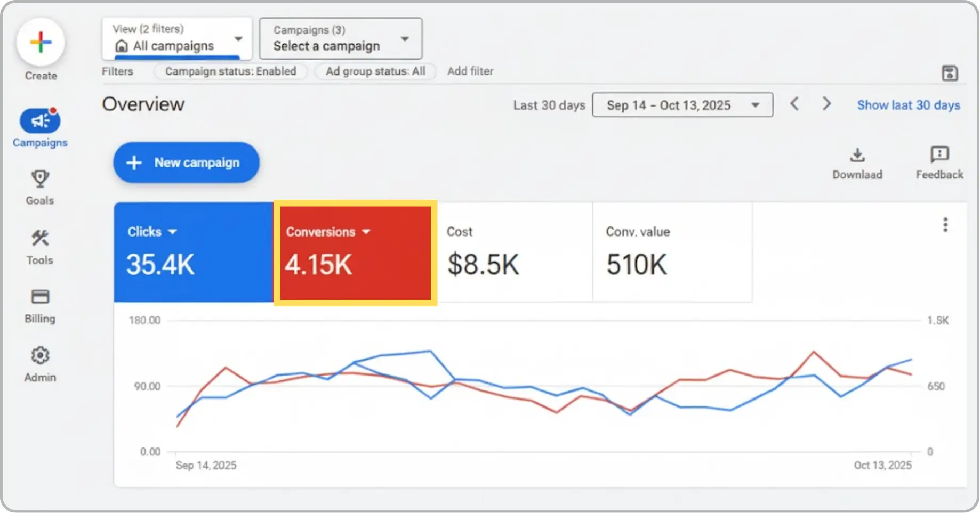
Task: Click the Feedback icon
Action: [939, 154]
